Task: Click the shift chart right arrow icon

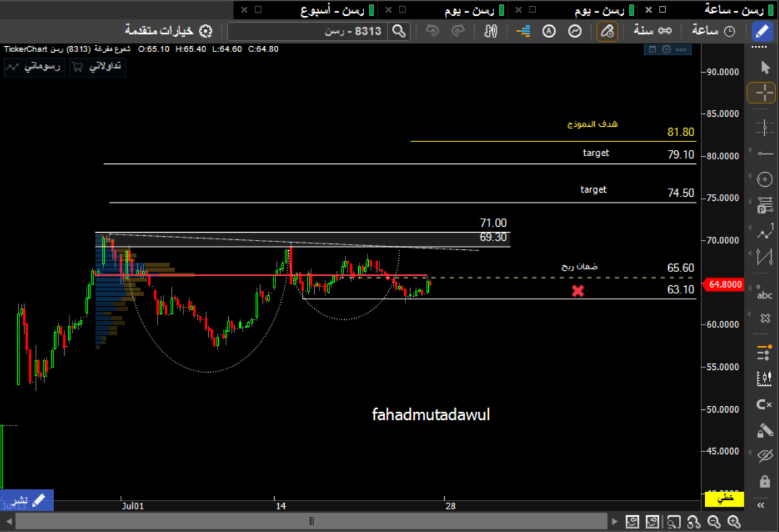Action: click(652, 521)
